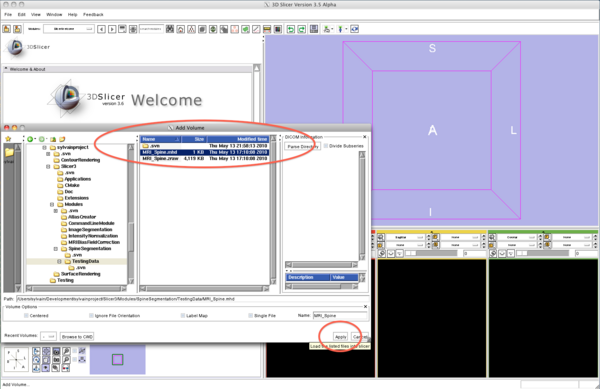Screen dimensions: 600x389
Task: Click the Browse to CWD button
Action: pyautogui.click(x=77, y=337)
